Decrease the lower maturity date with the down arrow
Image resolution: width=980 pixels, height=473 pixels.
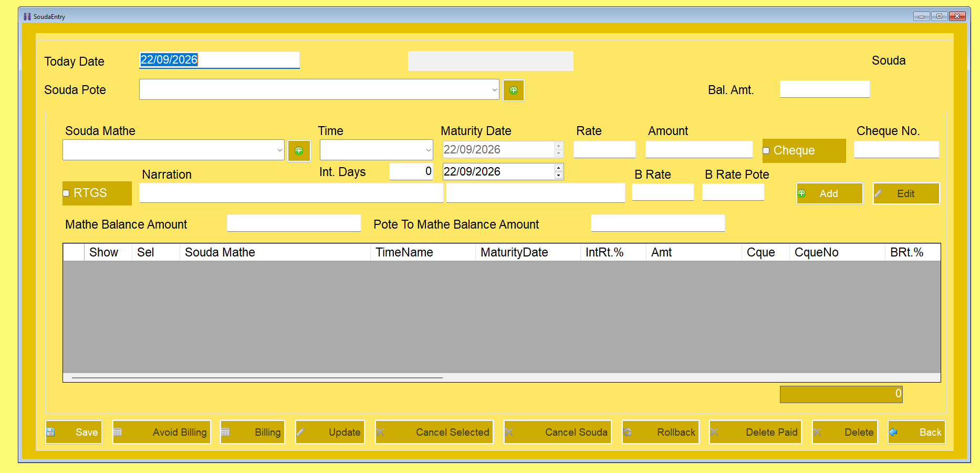pyautogui.click(x=559, y=175)
